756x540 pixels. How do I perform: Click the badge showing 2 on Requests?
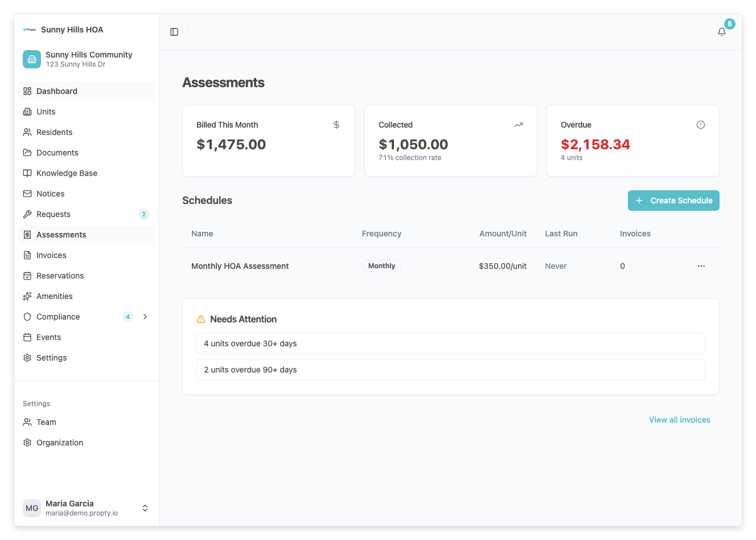pos(143,214)
